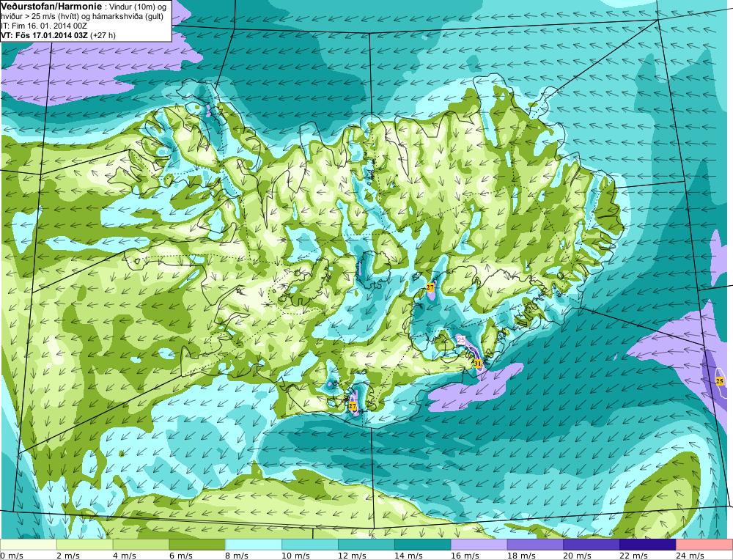Select the light green swatch at 2 m/s
This screenshot has width=733, height=560.
tap(84, 545)
